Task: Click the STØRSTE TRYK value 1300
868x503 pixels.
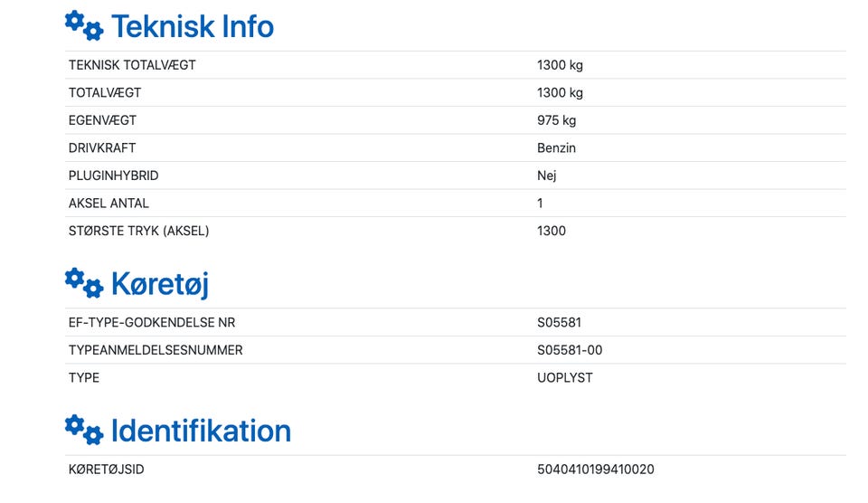Action: tap(552, 231)
